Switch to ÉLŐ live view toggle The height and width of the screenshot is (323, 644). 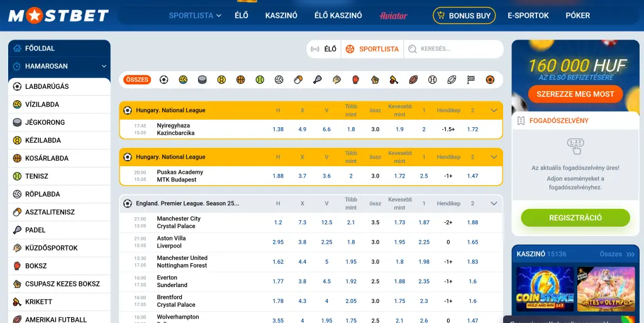pos(324,49)
